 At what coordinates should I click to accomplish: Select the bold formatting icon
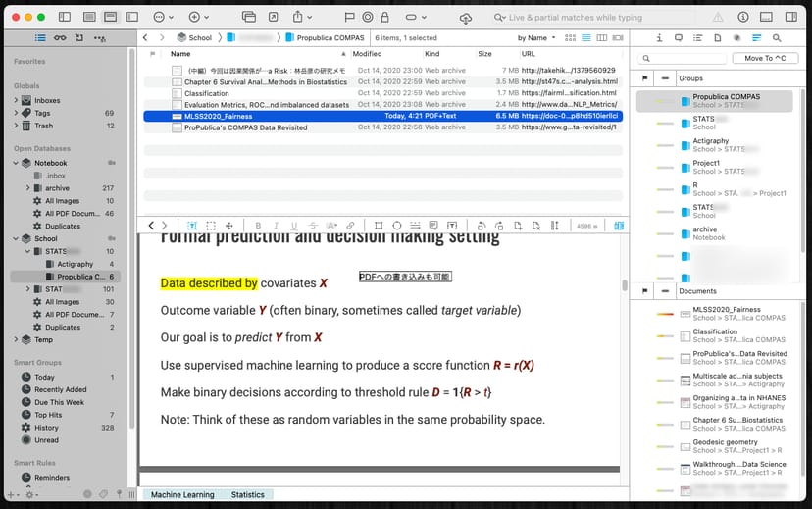click(259, 226)
